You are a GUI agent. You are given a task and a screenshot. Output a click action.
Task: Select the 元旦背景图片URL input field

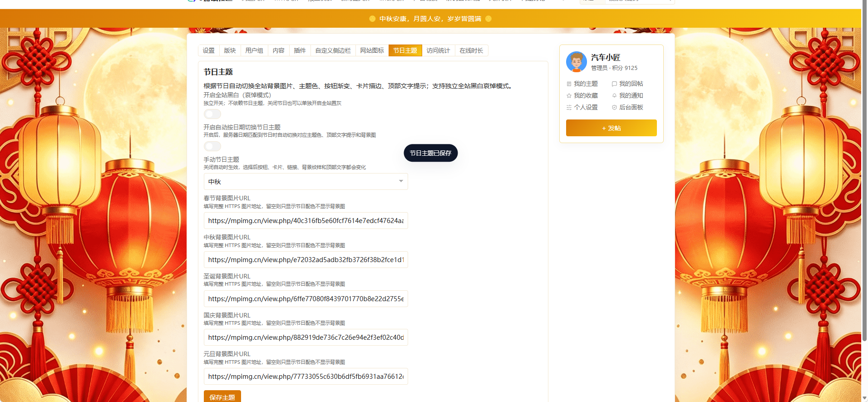[306, 377]
